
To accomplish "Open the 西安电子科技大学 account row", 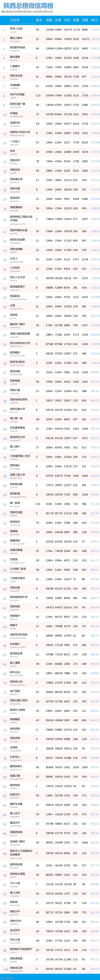I will click(x=50, y=134).
